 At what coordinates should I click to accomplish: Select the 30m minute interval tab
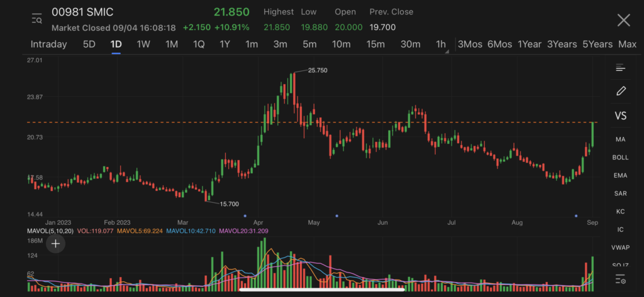pos(410,45)
